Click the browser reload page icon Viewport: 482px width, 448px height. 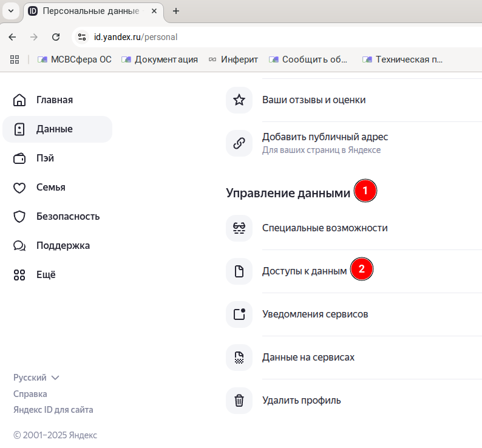[56, 37]
